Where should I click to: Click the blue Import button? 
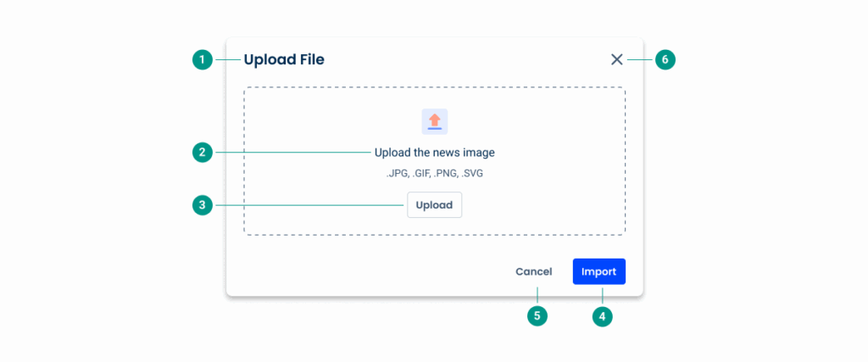pyautogui.click(x=598, y=272)
